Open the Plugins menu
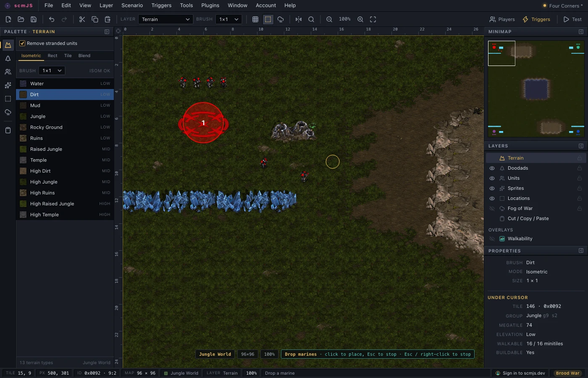The width and height of the screenshot is (588, 378). tap(210, 5)
